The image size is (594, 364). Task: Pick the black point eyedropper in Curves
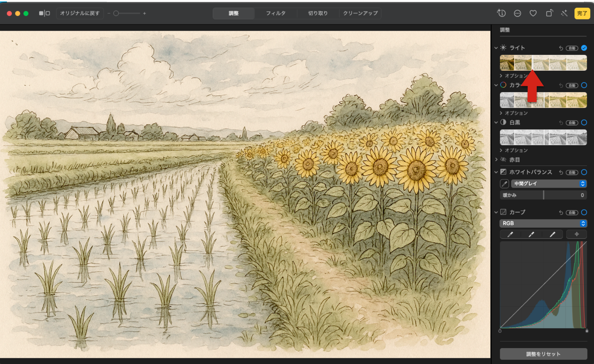[x=510, y=234]
